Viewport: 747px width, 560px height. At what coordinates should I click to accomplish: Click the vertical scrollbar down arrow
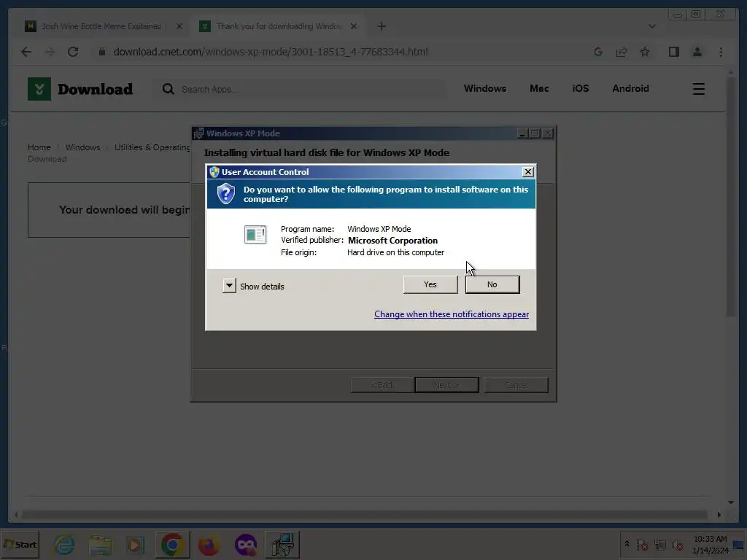pyautogui.click(x=731, y=502)
